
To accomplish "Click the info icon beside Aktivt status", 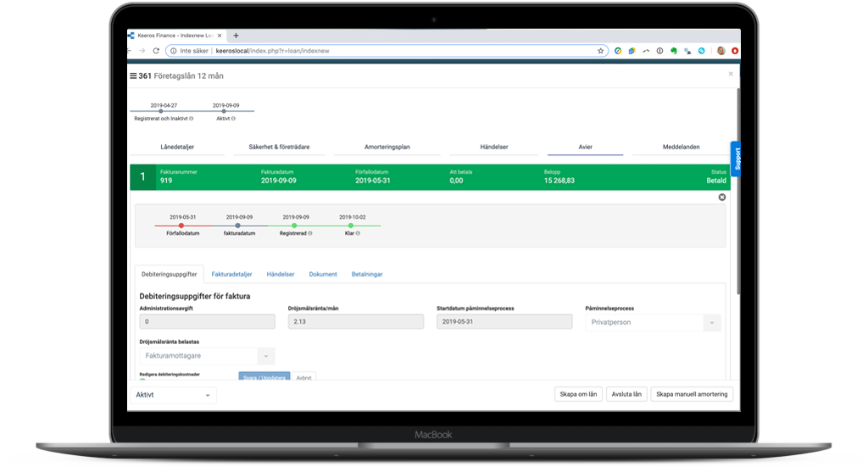I will (x=234, y=119).
